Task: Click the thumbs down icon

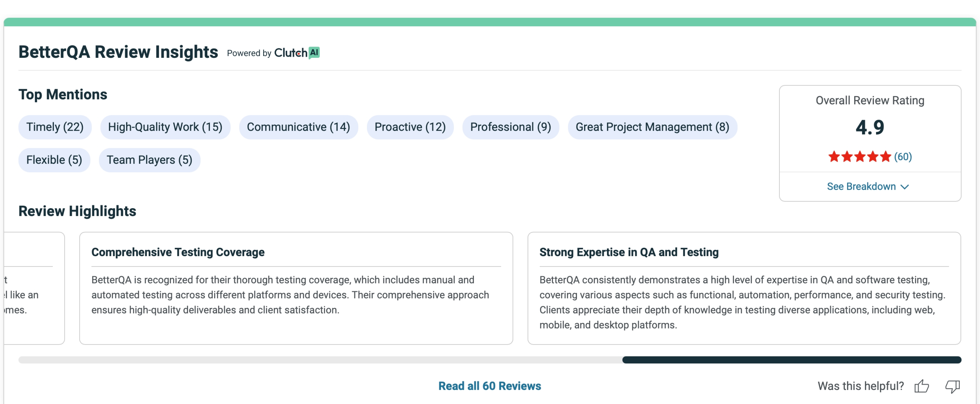Action: pyautogui.click(x=953, y=386)
